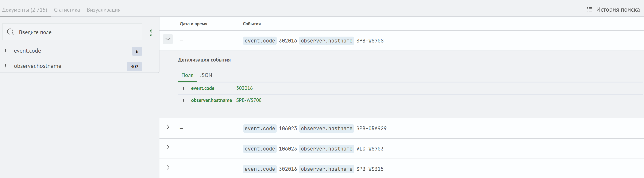Viewport: 644px width, 178px height.
Task: Click the type icon next to event.code detail row
Action: 183,89
